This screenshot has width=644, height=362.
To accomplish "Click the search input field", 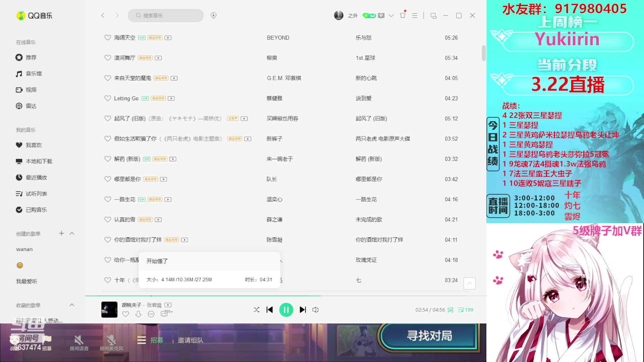I will 165,15.
